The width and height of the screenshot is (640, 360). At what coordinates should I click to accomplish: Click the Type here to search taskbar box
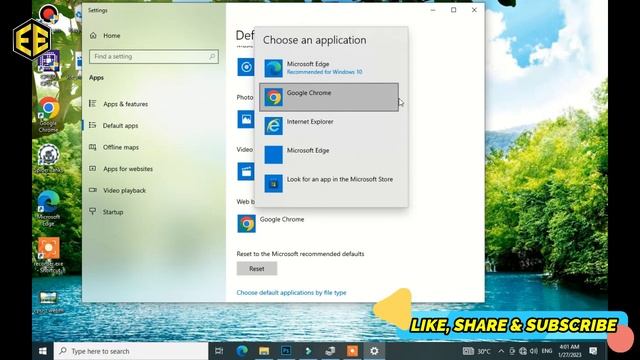(131, 351)
